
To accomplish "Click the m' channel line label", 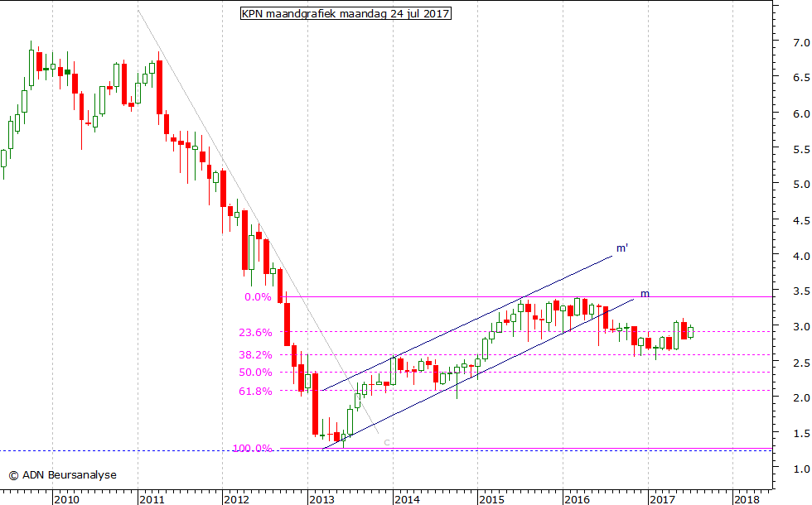I will point(622,248).
